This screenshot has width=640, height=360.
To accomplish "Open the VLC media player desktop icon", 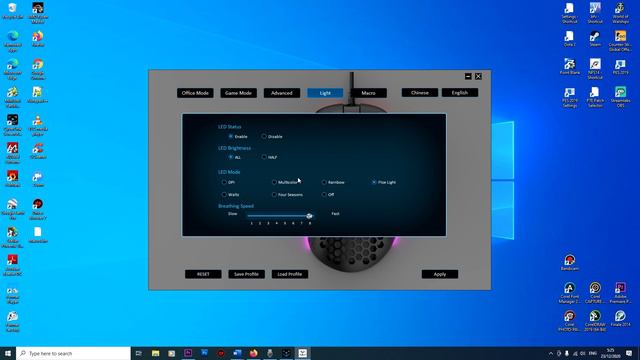I will [38, 124].
